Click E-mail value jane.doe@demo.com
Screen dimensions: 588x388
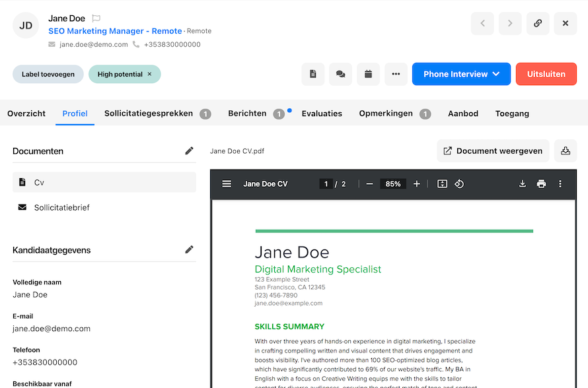52,329
